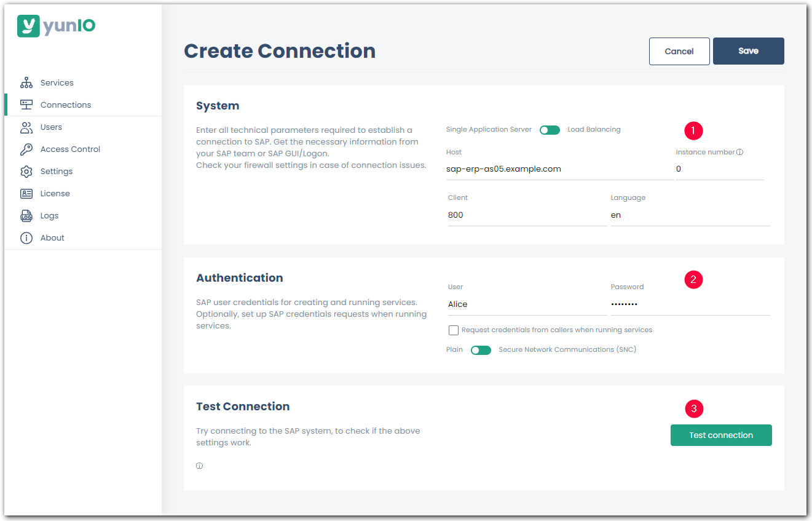Save the new connection
The image size is (812, 521).
coord(748,51)
